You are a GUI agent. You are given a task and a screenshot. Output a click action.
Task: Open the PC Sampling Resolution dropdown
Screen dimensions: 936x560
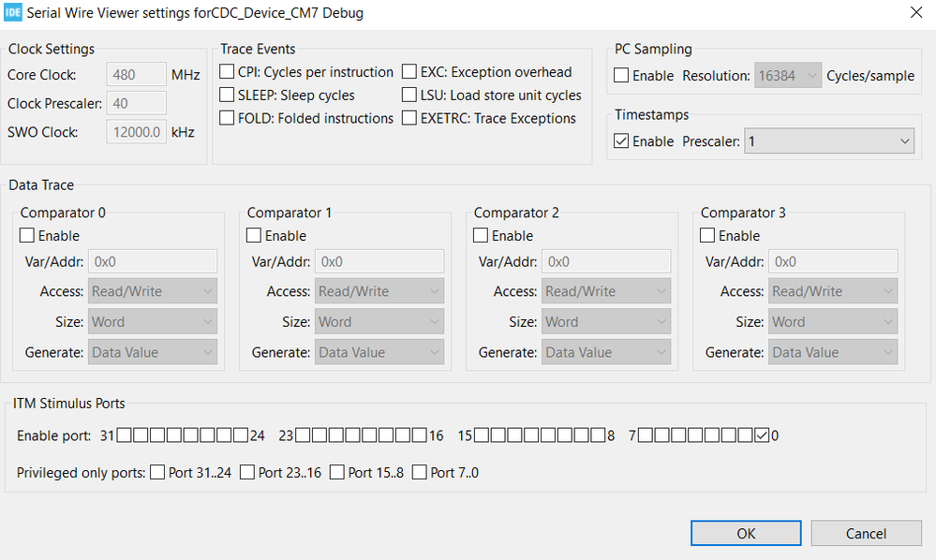pos(788,75)
